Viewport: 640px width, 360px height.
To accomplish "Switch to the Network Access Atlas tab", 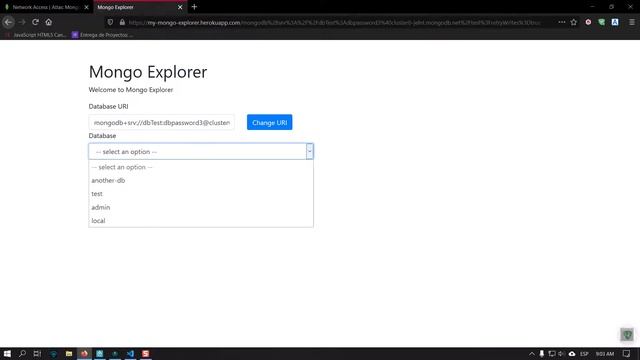I will click(x=45, y=7).
